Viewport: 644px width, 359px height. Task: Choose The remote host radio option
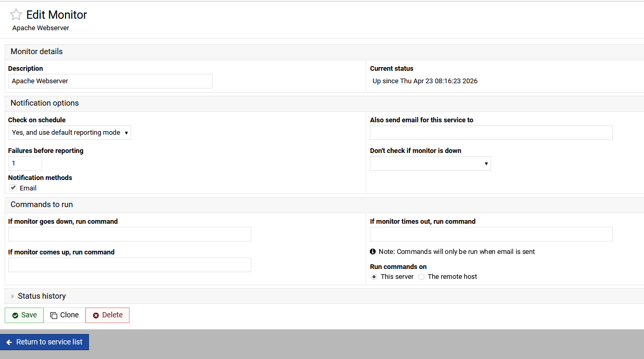(x=421, y=277)
